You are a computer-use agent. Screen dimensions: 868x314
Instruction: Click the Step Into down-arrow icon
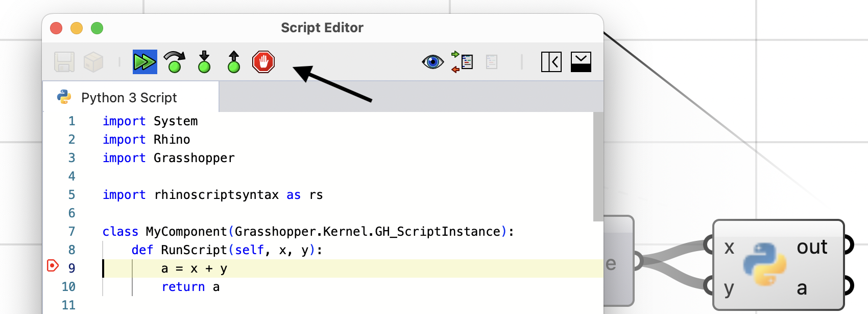coord(204,62)
